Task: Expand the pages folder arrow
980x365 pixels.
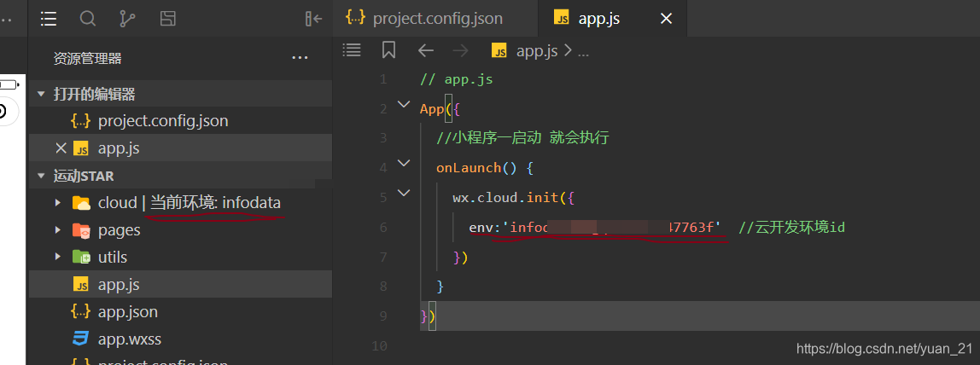Action: pos(57,230)
